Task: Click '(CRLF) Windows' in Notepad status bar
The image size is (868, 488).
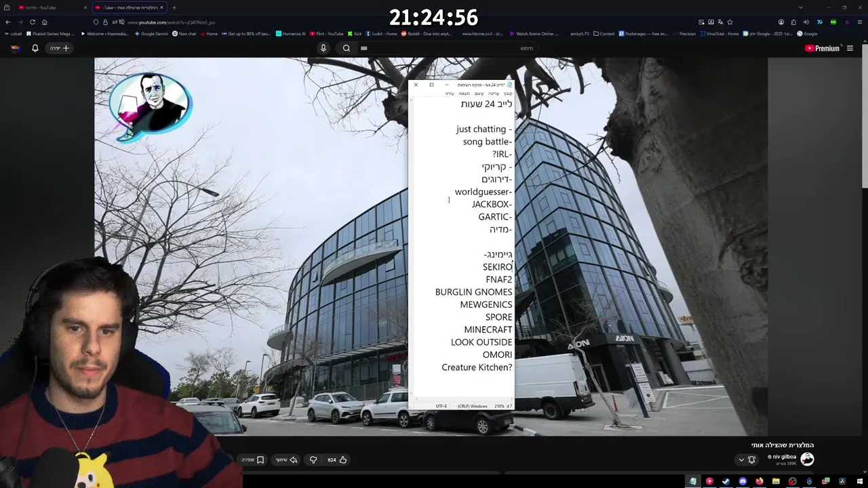Action: [472, 406]
